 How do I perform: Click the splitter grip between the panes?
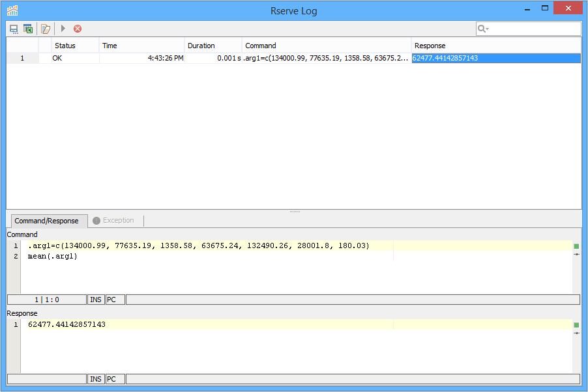click(x=295, y=212)
